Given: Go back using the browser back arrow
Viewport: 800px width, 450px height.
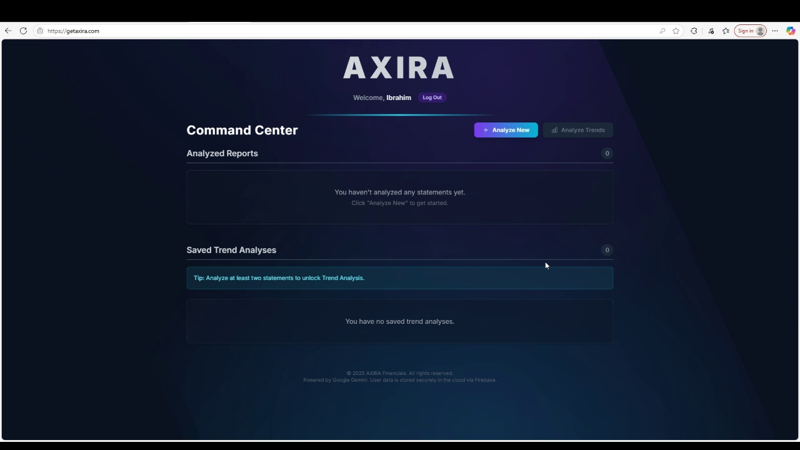Looking at the screenshot, I should (8, 31).
